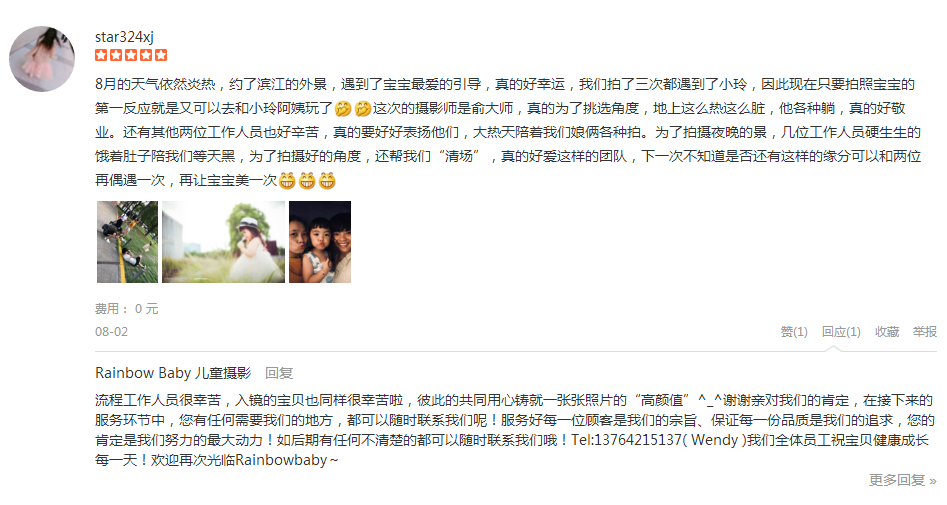
Task: Open thumbnail of child in white dress
Action: (223, 242)
